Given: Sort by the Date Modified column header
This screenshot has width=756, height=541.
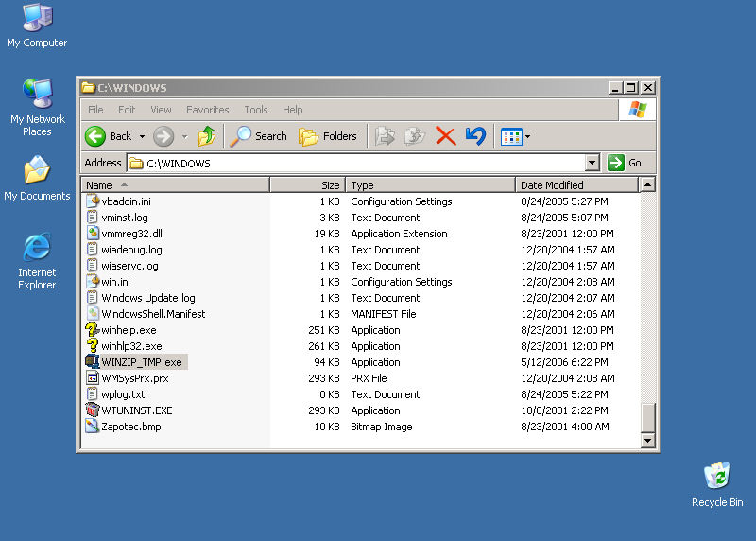Looking at the screenshot, I should 576,184.
